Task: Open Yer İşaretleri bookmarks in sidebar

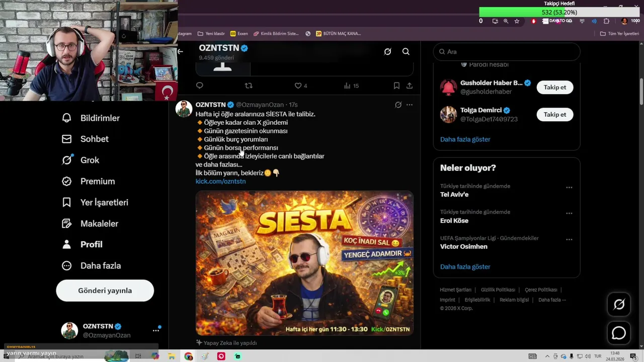Action: pyautogui.click(x=95, y=203)
